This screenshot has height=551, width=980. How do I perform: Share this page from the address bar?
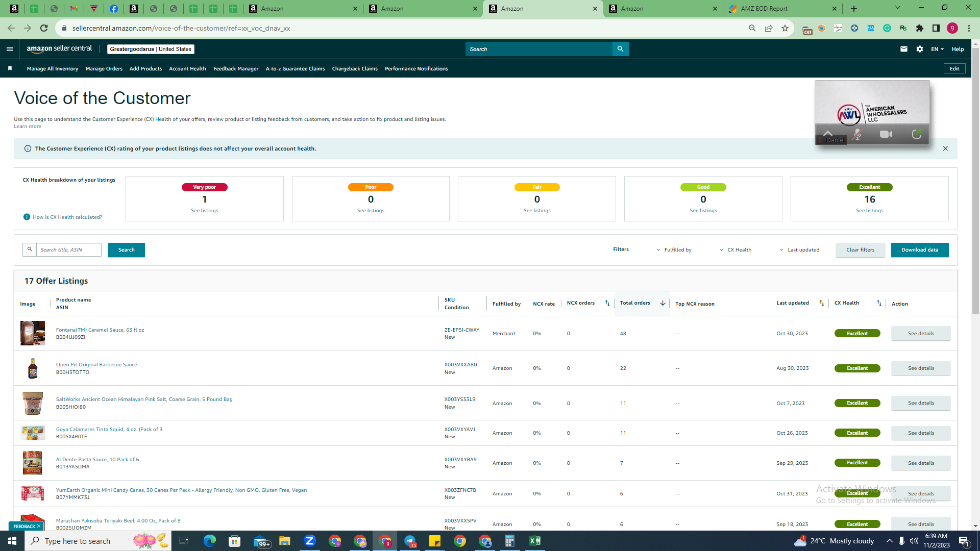[768, 28]
